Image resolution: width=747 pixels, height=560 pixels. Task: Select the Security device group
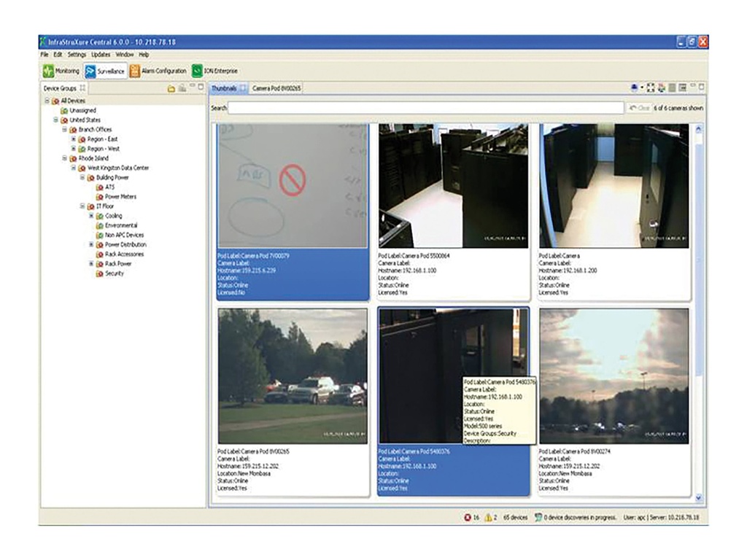tap(114, 273)
